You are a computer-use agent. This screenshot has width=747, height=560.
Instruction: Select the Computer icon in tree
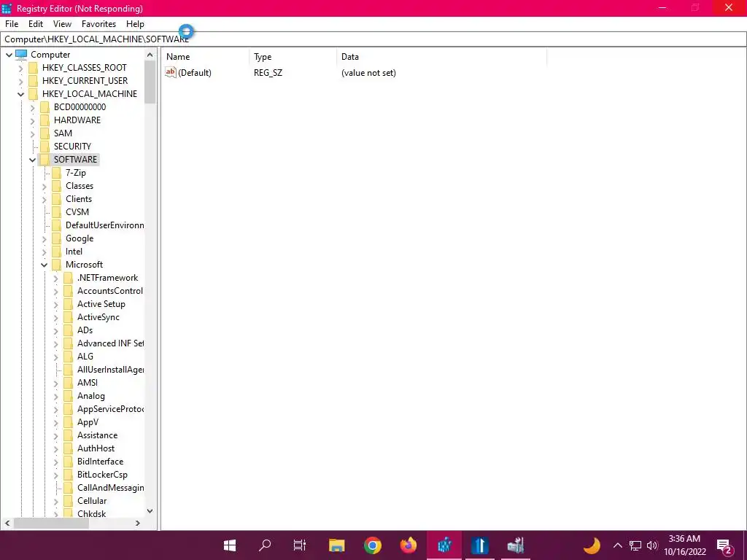pos(21,54)
